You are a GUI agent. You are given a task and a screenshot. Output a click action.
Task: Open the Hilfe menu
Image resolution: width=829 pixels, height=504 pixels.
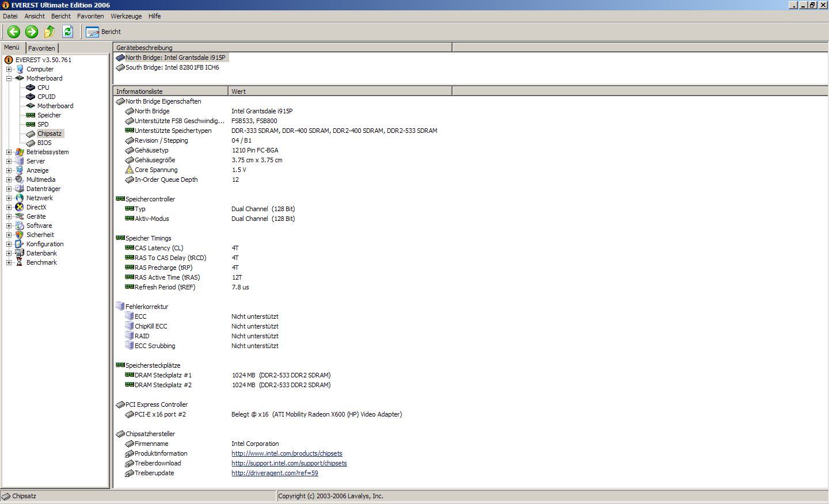[155, 16]
